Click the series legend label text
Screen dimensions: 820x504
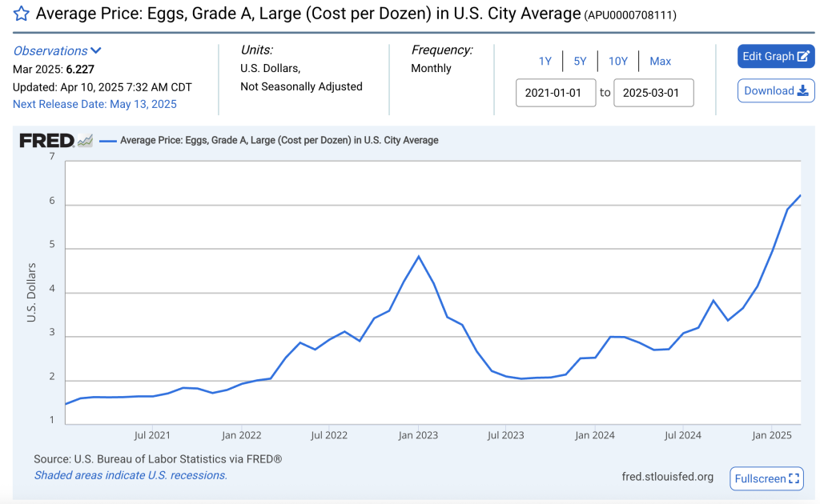279,141
